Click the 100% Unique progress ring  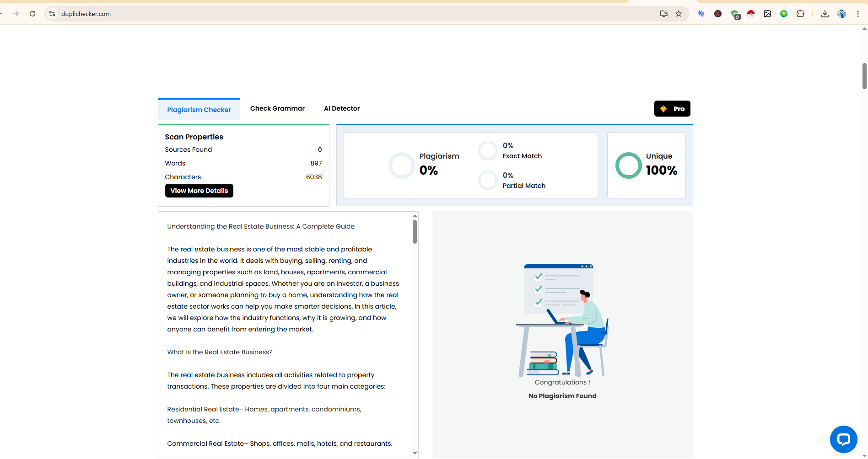click(628, 165)
